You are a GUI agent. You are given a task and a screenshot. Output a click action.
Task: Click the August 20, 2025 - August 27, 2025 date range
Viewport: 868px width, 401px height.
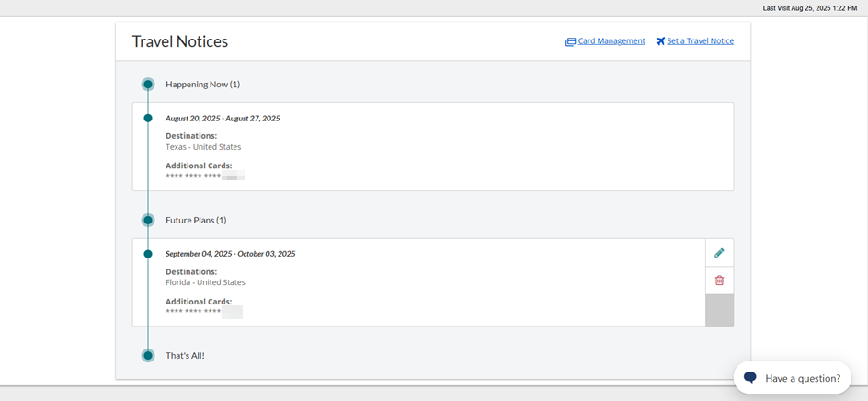223,119
